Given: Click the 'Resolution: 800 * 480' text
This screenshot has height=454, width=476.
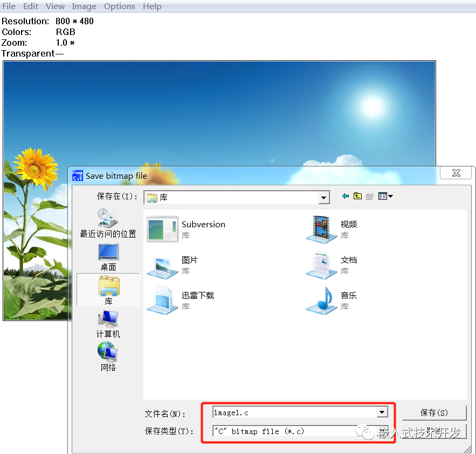Looking at the screenshot, I should coord(47,21).
